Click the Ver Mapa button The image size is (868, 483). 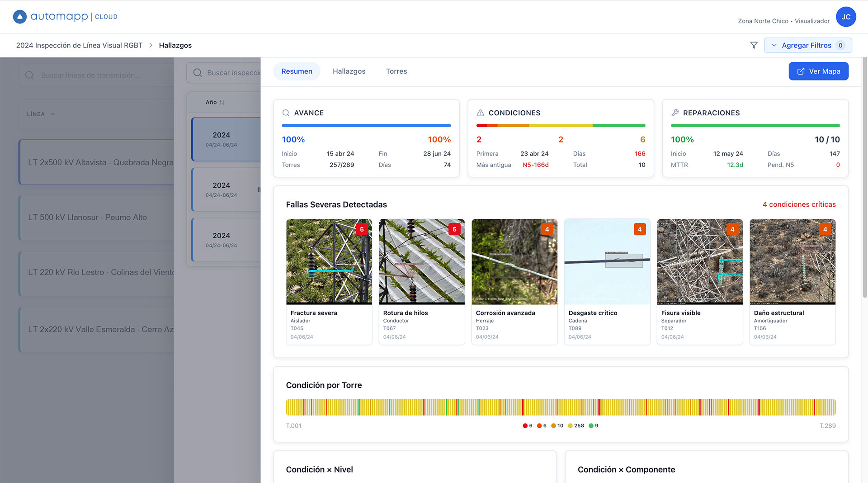[x=818, y=71]
